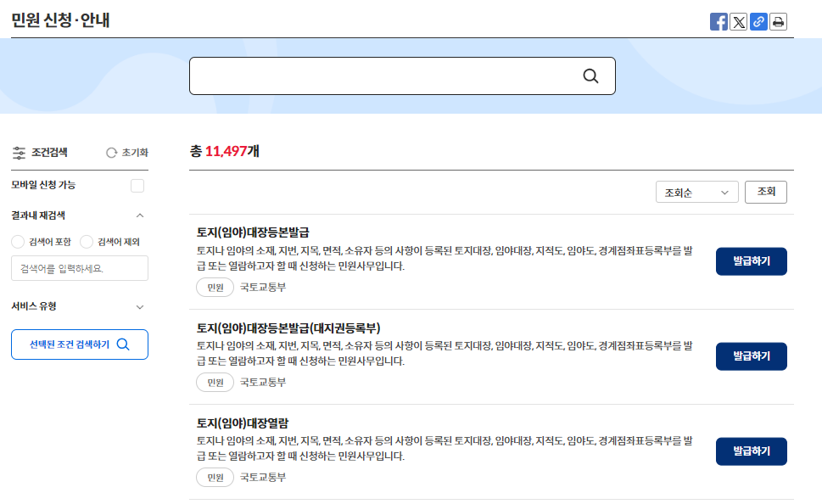Image resolution: width=822 pixels, height=504 pixels.
Task: Open the 조회순 sort dropdown
Action: (x=696, y=192)
